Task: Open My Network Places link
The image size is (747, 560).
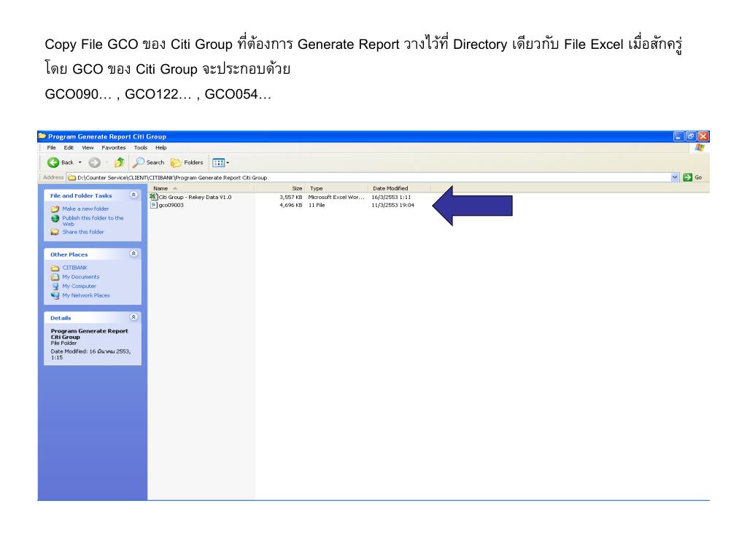Action: click(86, 296)
